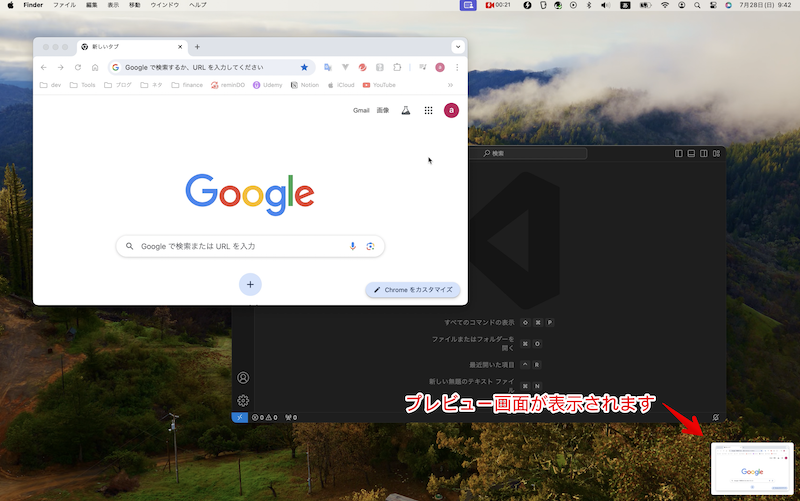
Task: Search by image with Lens icon
Action: [x=370, y=246]
